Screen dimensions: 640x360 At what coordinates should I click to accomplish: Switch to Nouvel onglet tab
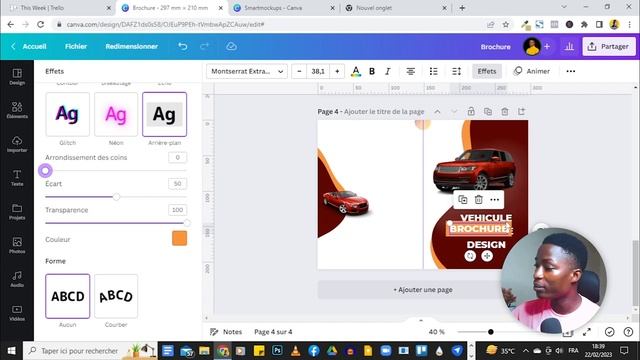396,8
